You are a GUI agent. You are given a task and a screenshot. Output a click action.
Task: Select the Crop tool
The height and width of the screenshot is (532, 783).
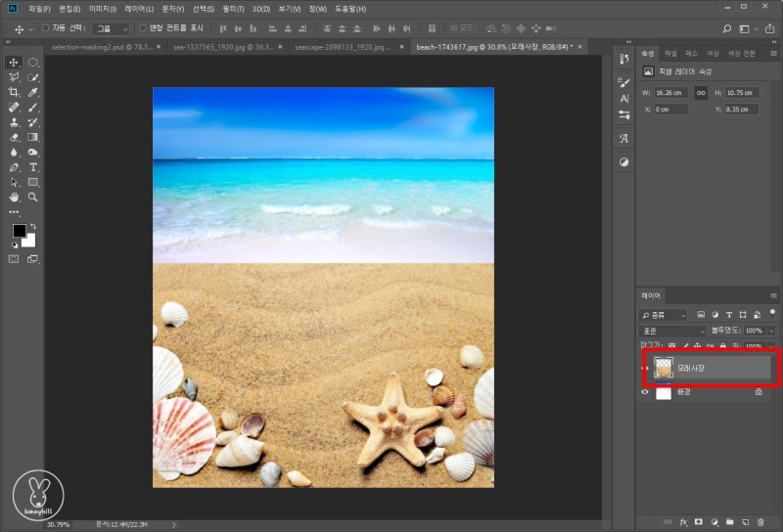coord(14,92)
